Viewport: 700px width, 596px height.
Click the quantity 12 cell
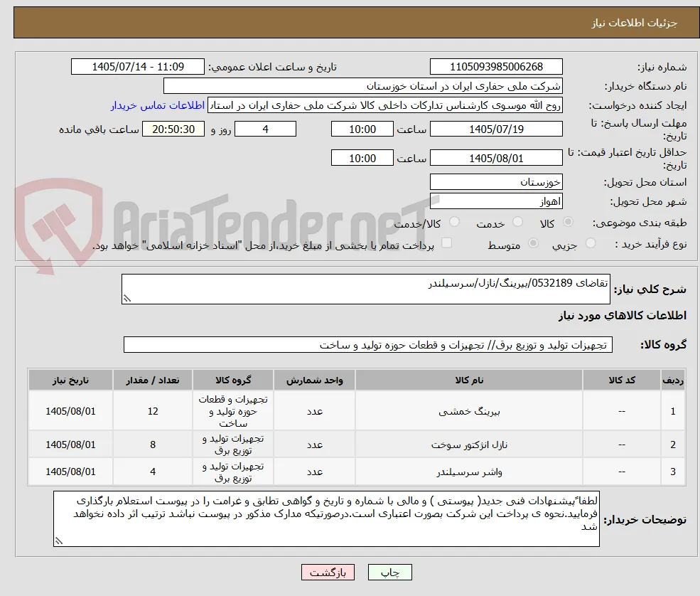pos(153,411)
